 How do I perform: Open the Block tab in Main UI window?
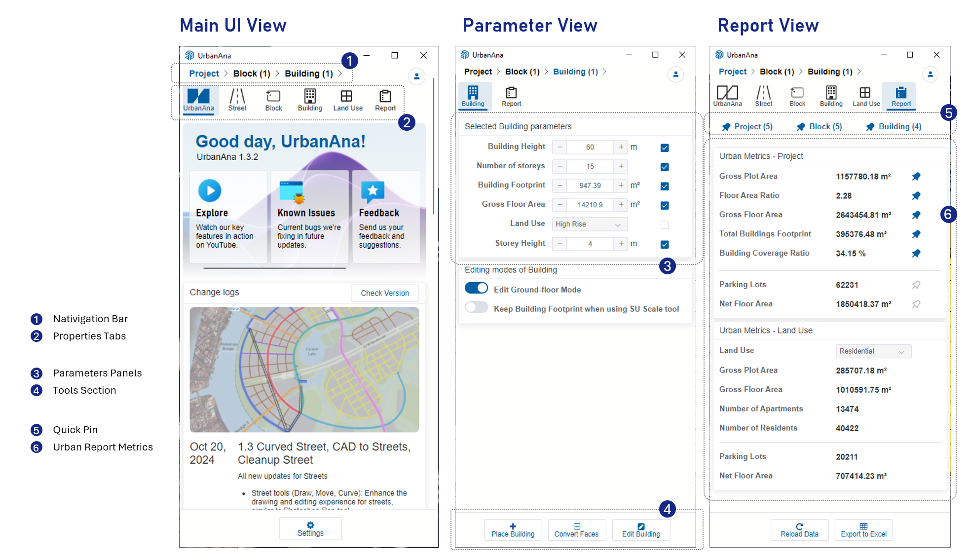pos(273,100)
